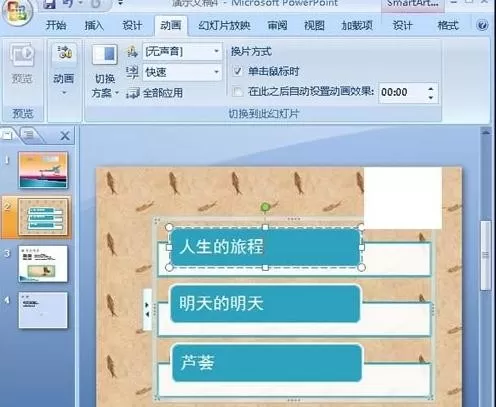Select slide 3 thumbnail
The image size is (496, 407).
43,264
